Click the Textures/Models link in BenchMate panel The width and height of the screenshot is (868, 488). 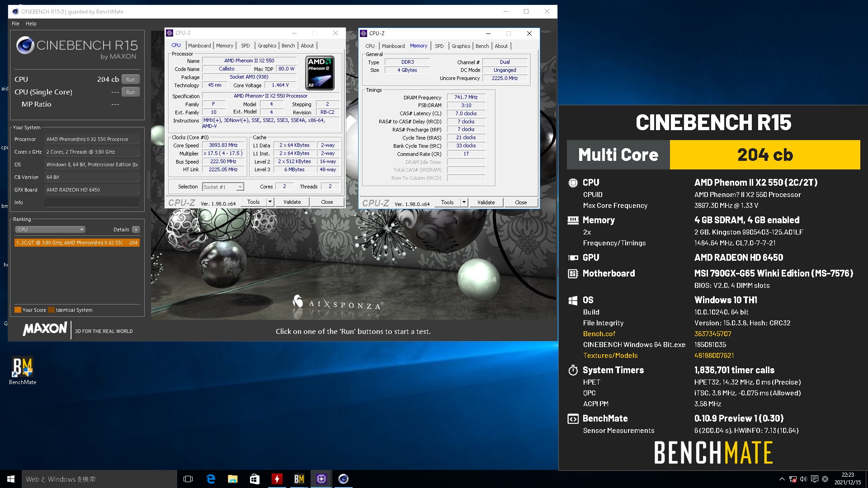(610, 356)
